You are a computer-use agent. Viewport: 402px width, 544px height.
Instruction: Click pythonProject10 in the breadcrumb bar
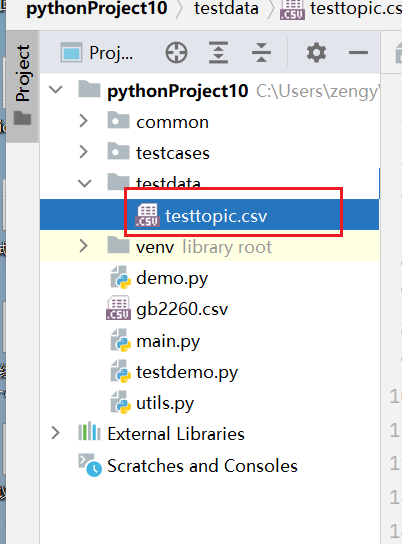pos(97,8)
